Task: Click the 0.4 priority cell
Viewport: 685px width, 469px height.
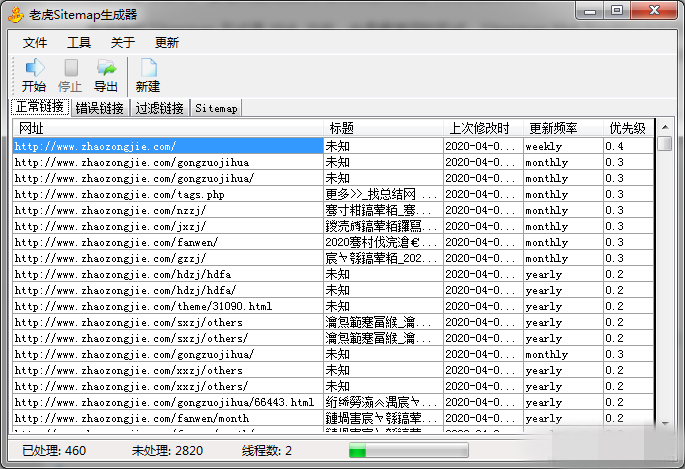Action: 628,146
